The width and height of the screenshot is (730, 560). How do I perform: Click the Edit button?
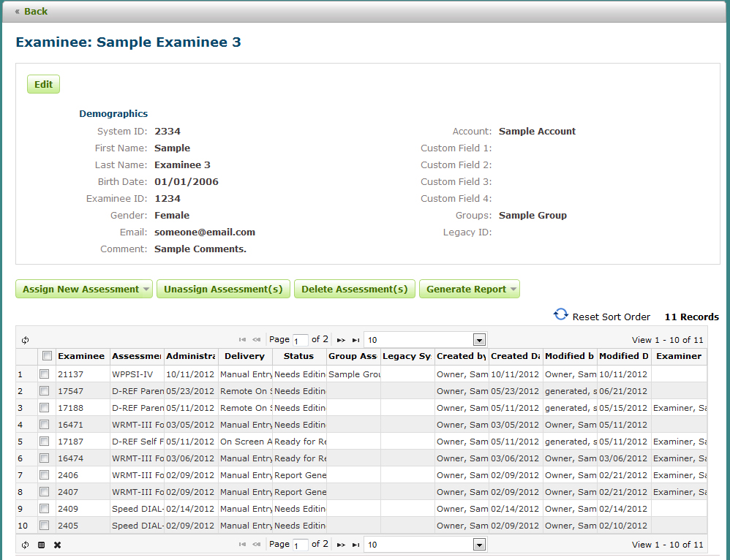pos(43,84)
